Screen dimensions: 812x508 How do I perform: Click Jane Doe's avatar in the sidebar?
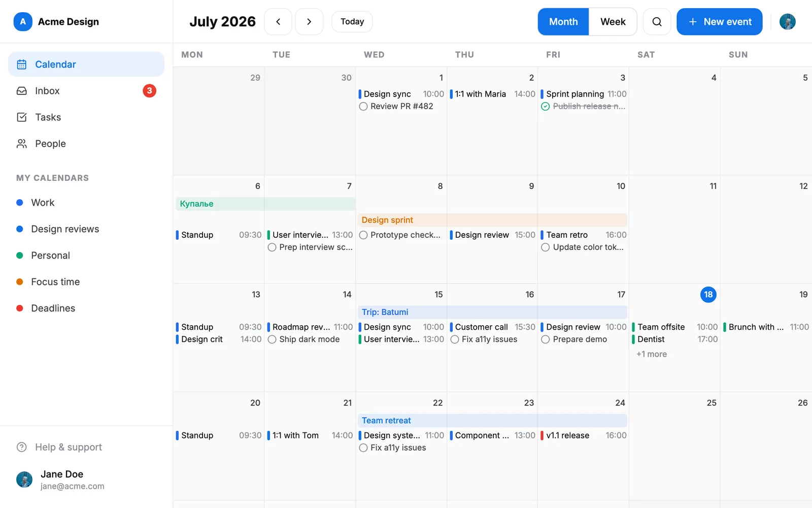24,480
